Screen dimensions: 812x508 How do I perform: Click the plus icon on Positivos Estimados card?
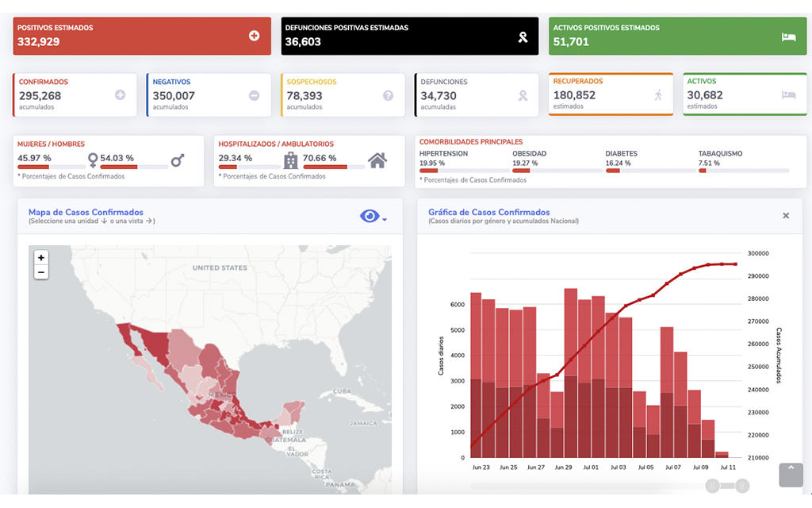tap(254, 36)
